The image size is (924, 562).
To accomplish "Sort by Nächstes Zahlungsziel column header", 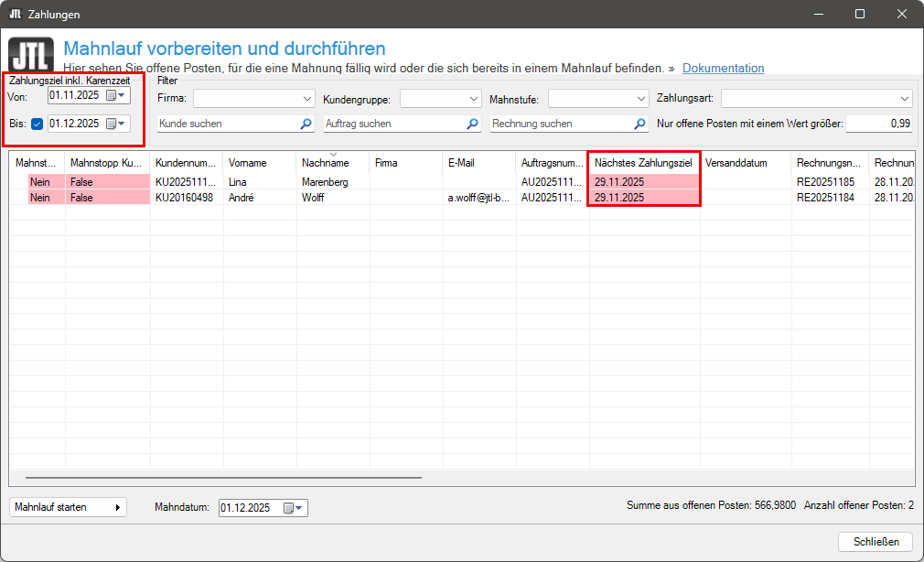I will [642, 163].
